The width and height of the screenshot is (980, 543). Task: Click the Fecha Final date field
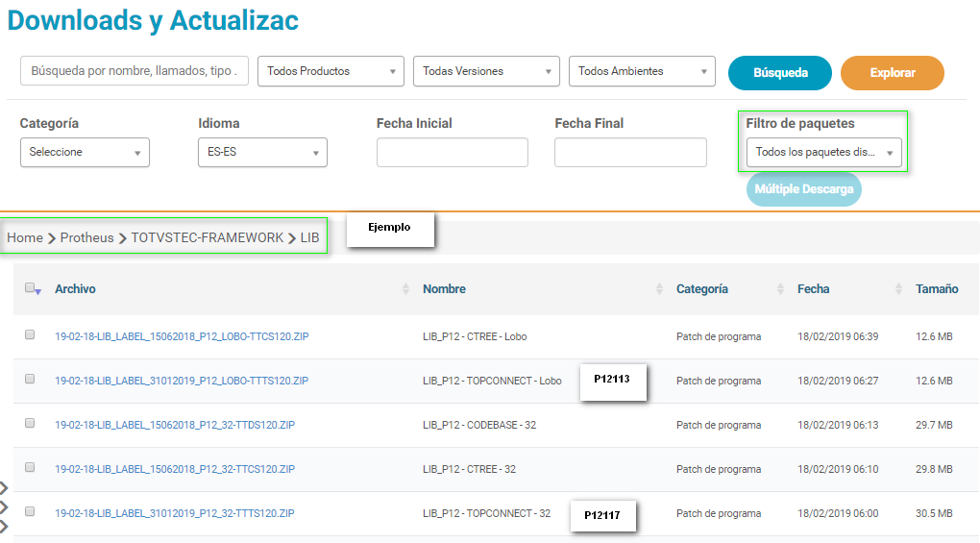pyautogui.click(x=630, y=153)
